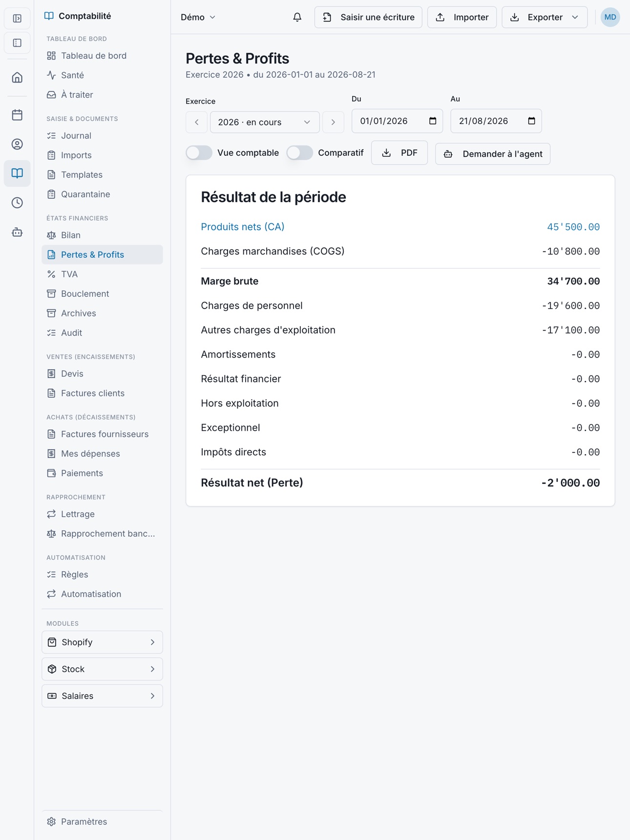
Task: Open Règles in sidebar
Action: (x=102, y=574)
